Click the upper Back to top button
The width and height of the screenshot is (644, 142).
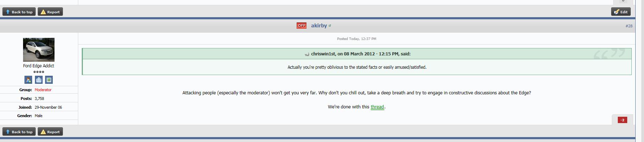coord(19,12)
